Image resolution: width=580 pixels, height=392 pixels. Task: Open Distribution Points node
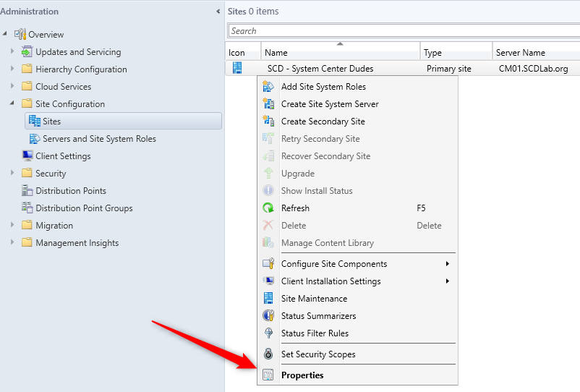tap(71, 191)
